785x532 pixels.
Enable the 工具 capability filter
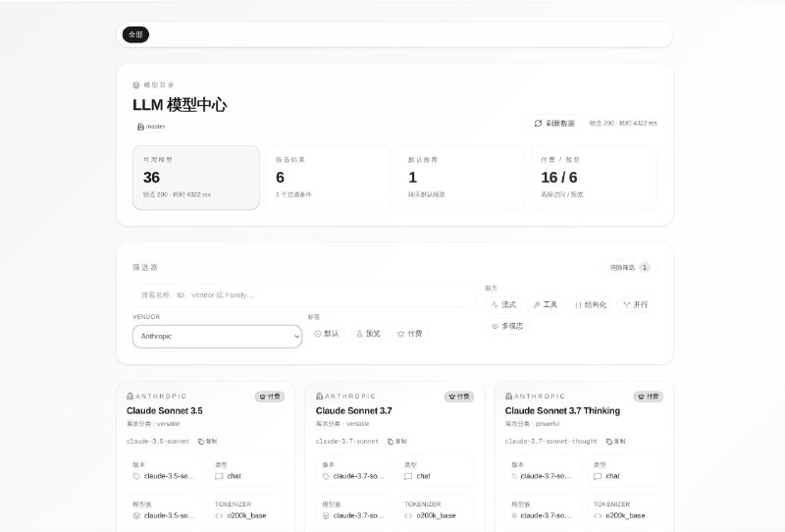[545, 304]
